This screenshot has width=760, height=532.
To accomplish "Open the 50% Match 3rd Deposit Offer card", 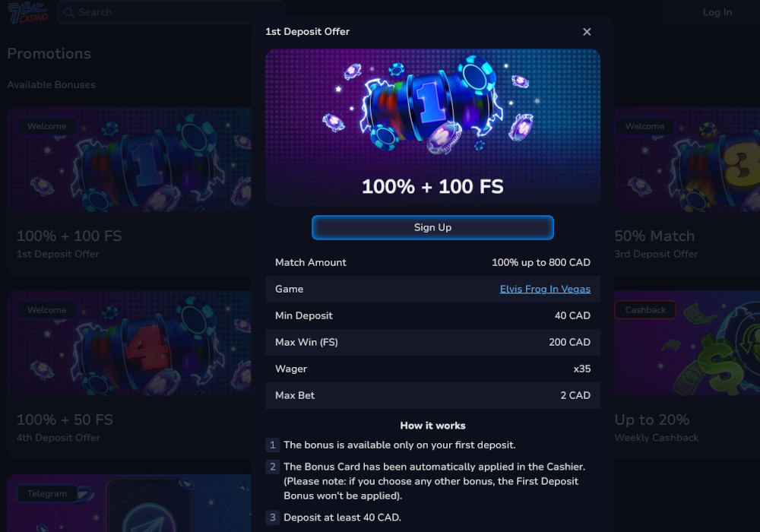I will [x=684, y=190].
